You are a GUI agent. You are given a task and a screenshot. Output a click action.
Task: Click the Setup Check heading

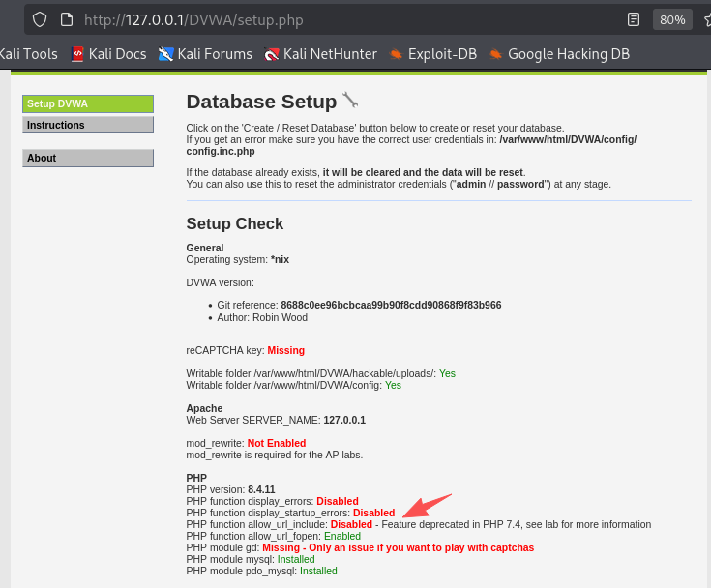coord(234,223)
